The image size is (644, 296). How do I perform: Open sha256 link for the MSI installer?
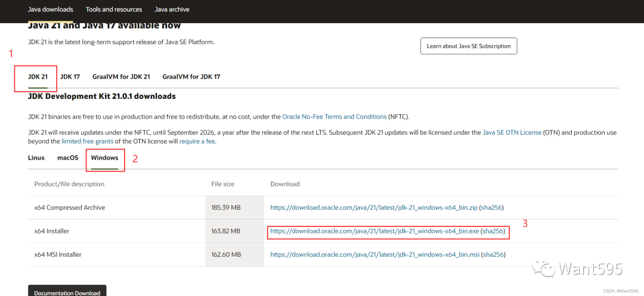point(493,254)
